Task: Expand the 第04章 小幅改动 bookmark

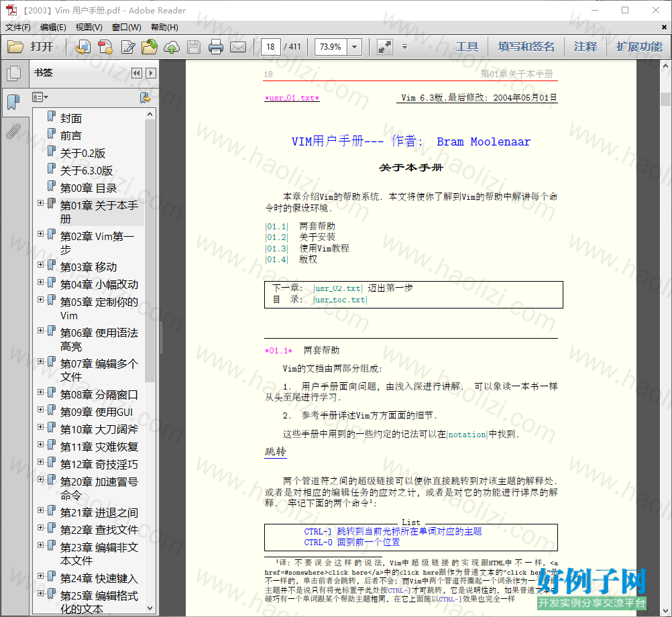Action: [41, 282]
